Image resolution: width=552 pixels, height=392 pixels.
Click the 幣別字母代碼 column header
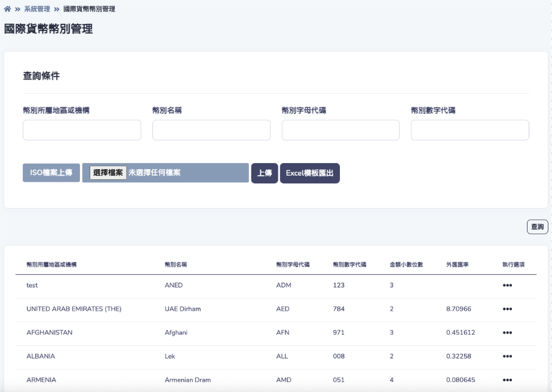click(293, 264)
